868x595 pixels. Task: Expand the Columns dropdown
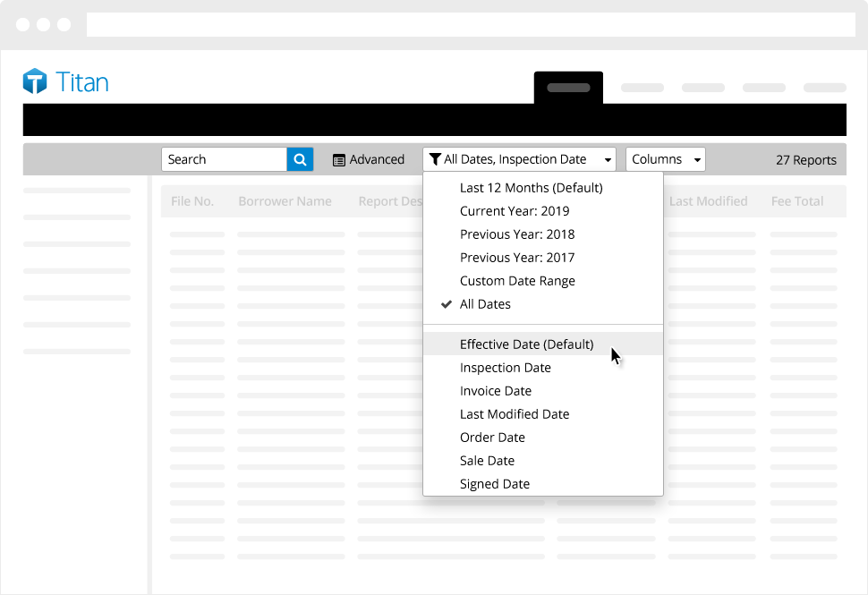[x=666, y=159]
